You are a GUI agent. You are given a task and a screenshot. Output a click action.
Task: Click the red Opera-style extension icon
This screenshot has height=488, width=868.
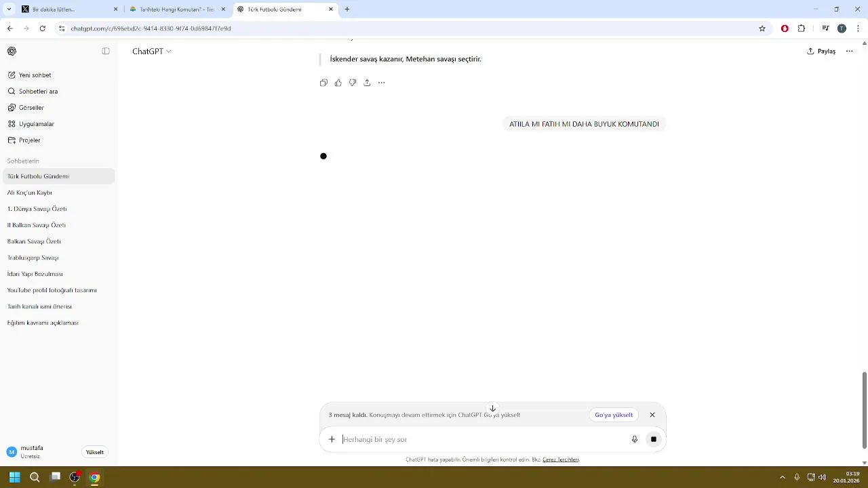pos(785,28)
